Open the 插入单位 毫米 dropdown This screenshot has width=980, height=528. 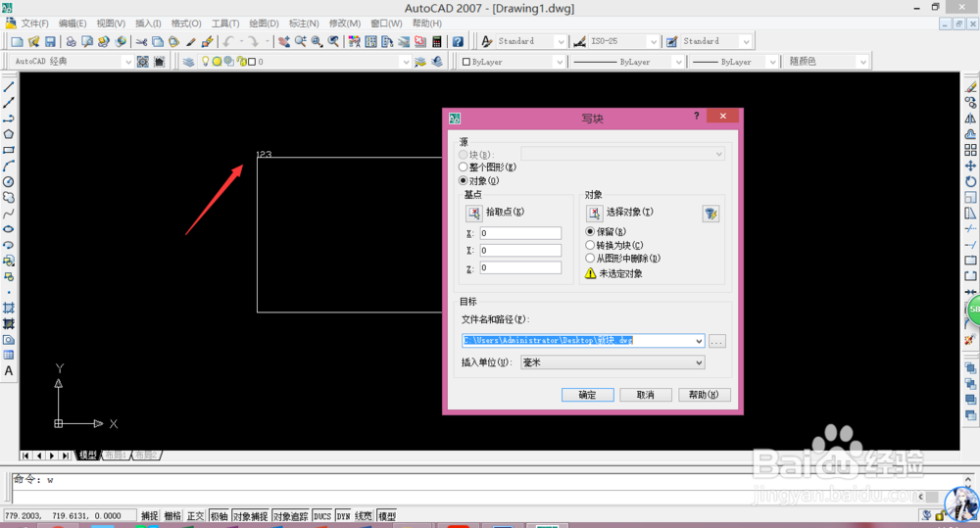[699, 362]
